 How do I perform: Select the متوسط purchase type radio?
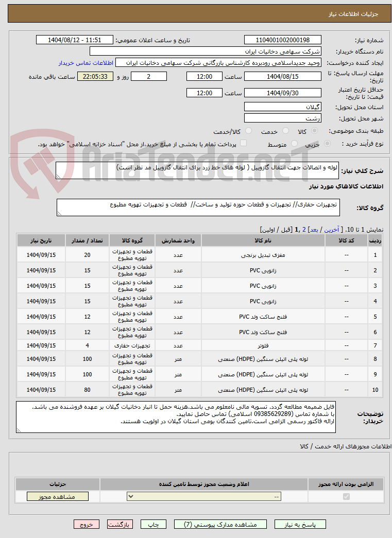click(294, 144)
